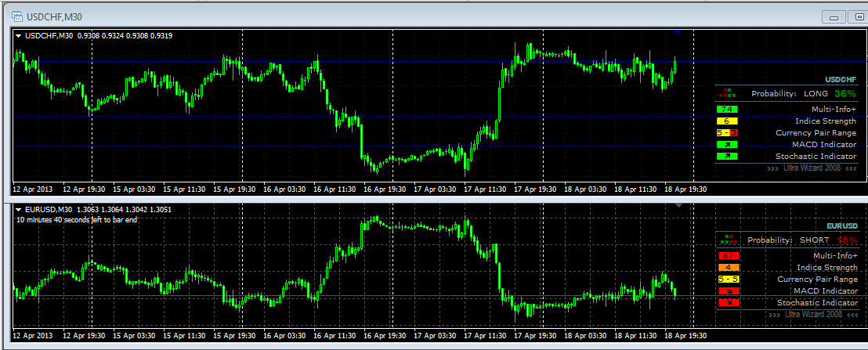Click the blue shift marker atop USDCHF chart
868x350 pixels.
[678, 31]
